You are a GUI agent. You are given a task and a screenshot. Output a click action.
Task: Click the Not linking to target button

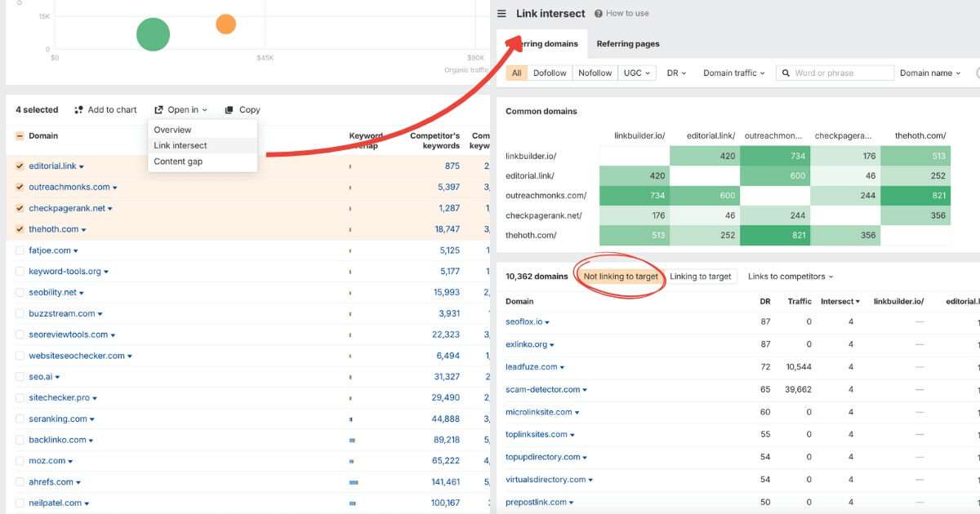click(x=620, y=277)
